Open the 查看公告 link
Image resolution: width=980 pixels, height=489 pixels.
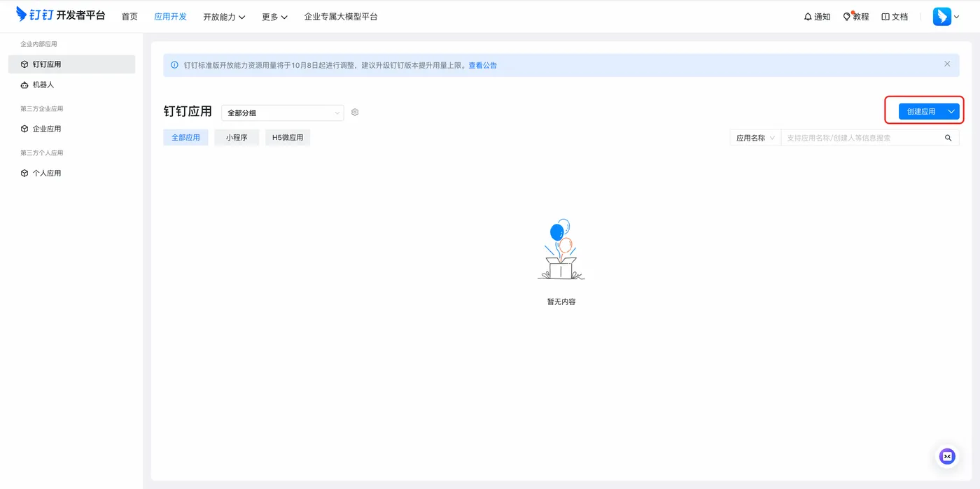point(483,65)
